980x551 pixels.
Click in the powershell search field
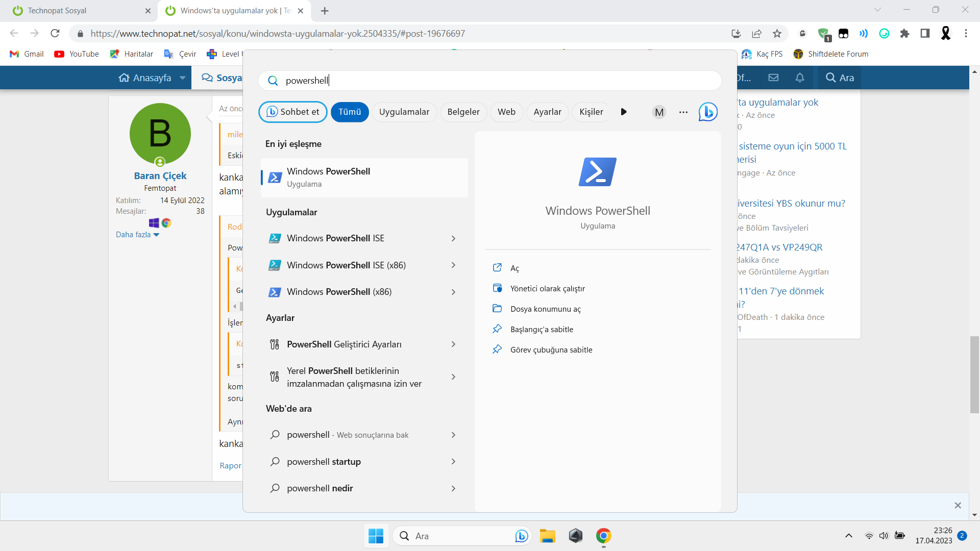coord(490,81)
